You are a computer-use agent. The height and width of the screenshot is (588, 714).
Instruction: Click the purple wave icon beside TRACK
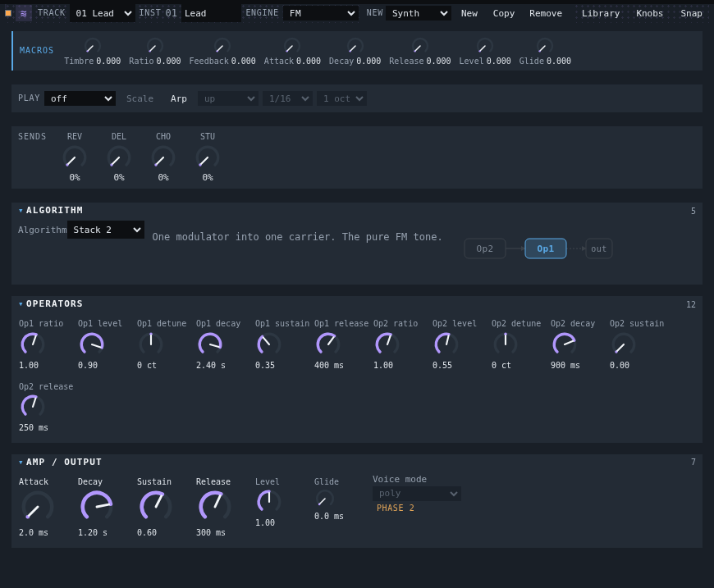[x=23, y=14]
